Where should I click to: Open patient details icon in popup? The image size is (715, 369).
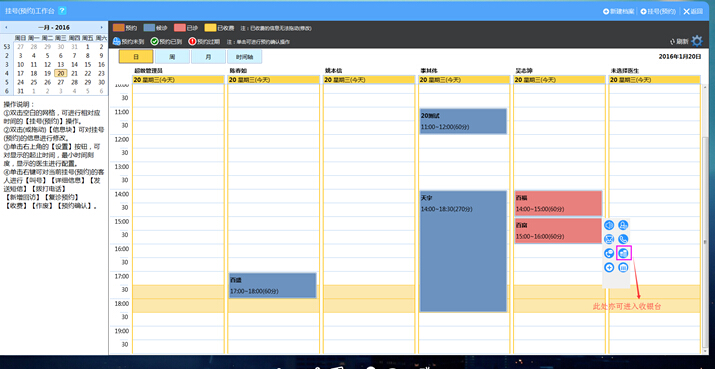623,225
